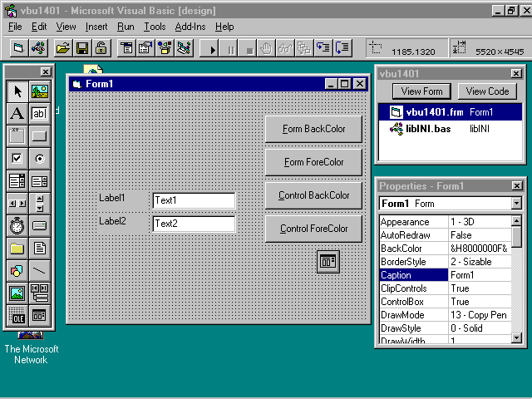Image resolution: width=532 pixels, height=399 pixels.
Task: Click the Form BackColor button on the form
Action: [x=313, y=129]
